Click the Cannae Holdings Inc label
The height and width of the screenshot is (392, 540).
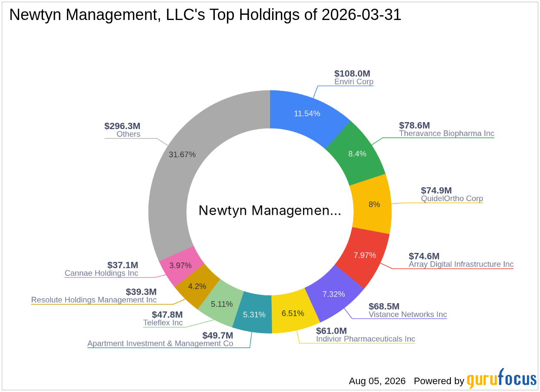tap(101, 273)
